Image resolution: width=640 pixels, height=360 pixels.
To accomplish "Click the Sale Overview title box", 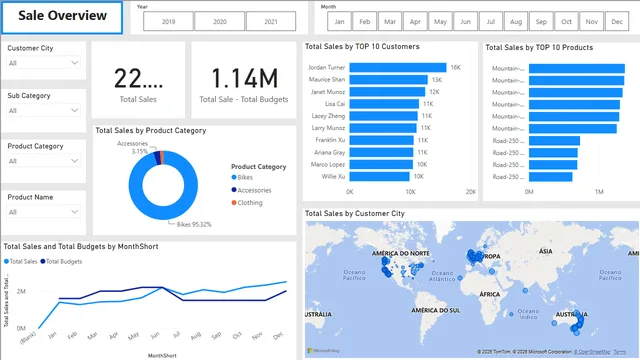I will pyautogui.click(x=62, y=18).
